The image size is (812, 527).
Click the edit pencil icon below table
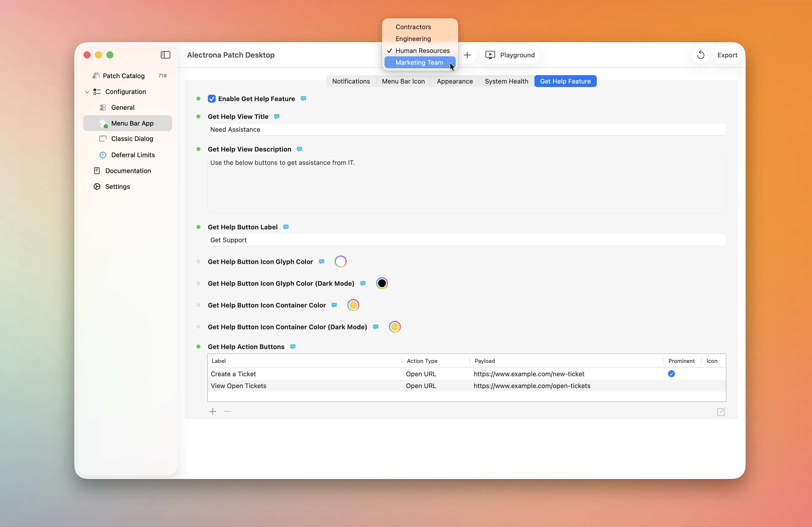(721, 412)
